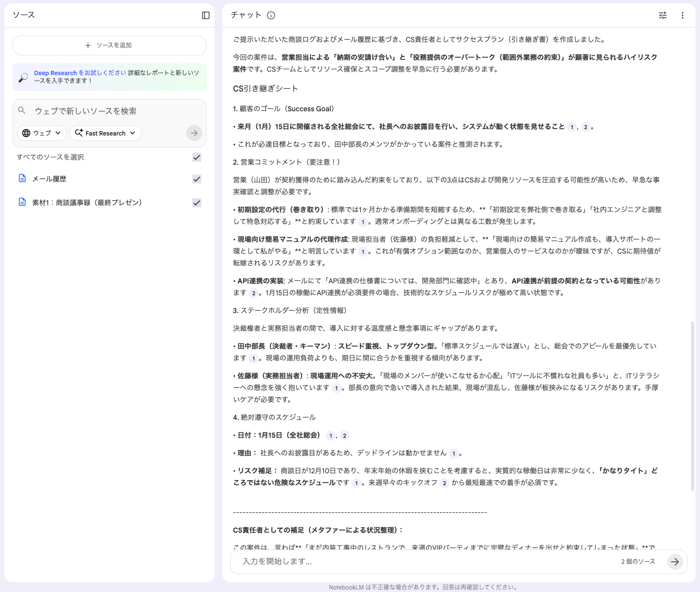Image resolution: width=700 pixels, height=592 pixels.
Task: Click the chat input field 入力を開始します
Action: (x=346, y=562)
